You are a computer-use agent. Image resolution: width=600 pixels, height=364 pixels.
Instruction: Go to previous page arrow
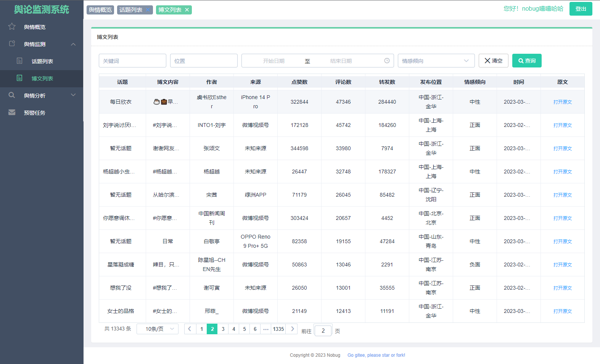[190, 329]
